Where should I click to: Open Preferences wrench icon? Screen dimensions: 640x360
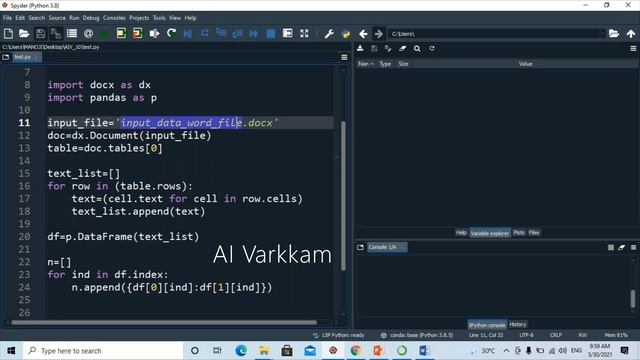coord(329,33)
